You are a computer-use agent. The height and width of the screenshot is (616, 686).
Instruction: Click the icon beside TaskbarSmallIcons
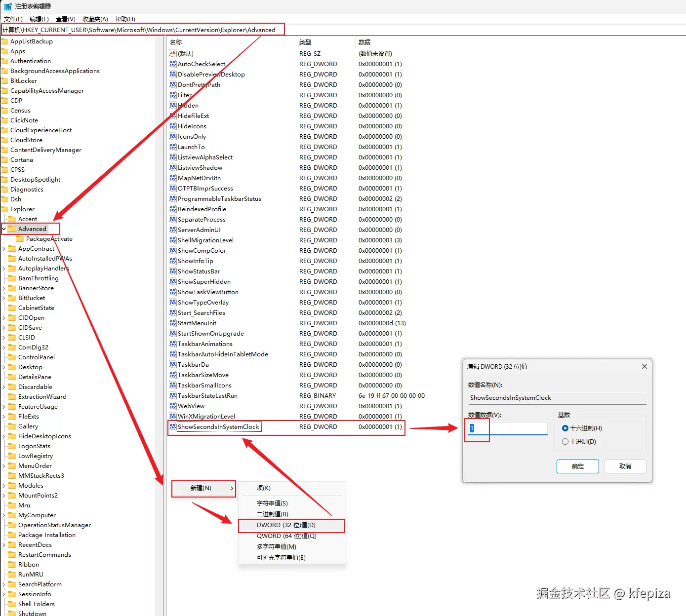coord(173,385)
